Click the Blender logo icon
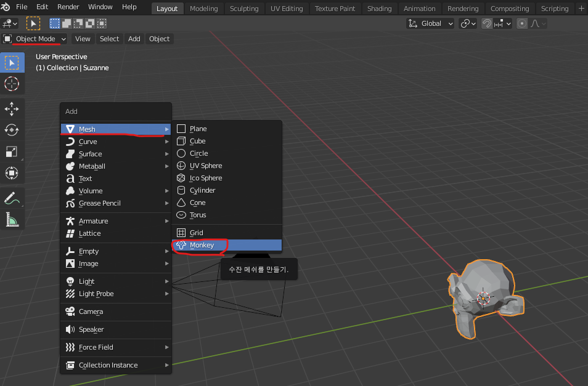 (6, 7)
